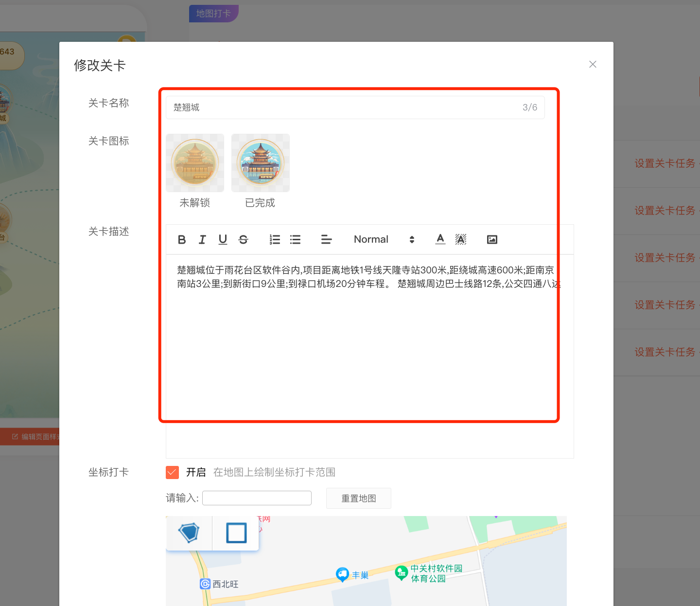
Task: Apply strikethrough formatting in the editor
Action: (243, 239)
